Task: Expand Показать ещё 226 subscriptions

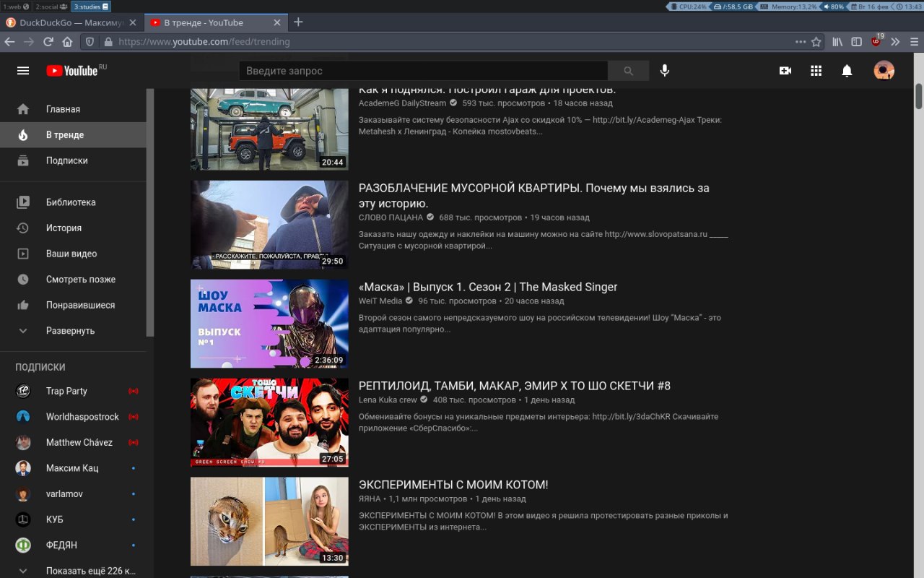Action: 73,571
